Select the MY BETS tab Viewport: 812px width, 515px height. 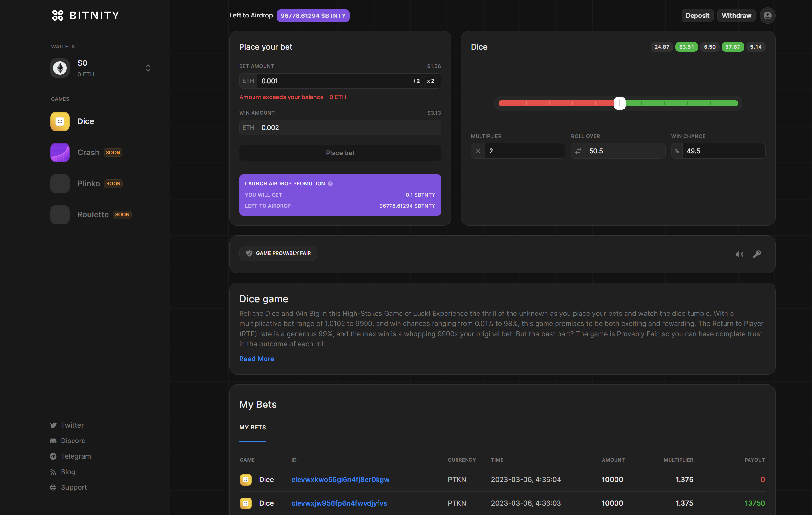(253, 428)
